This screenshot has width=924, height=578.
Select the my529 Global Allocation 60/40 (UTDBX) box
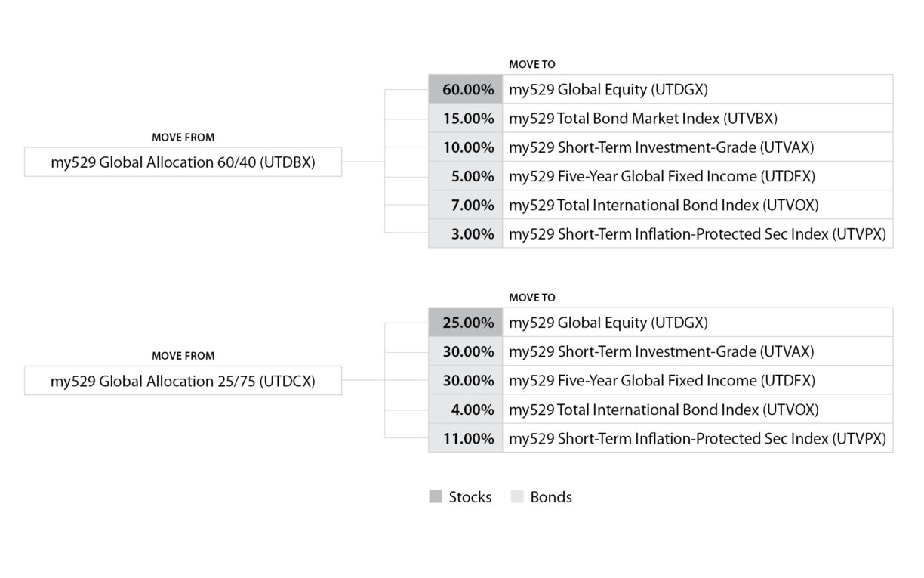[x=183, y=162]
